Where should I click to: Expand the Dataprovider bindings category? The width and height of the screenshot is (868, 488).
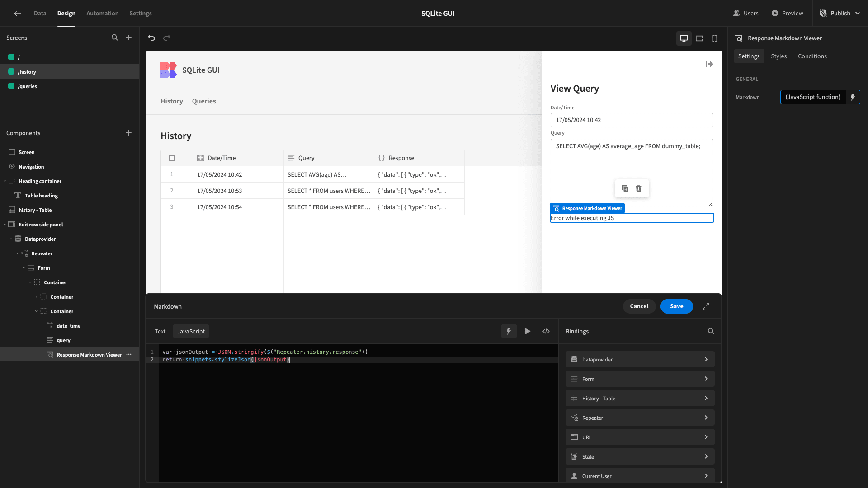(x=640, y=360)
